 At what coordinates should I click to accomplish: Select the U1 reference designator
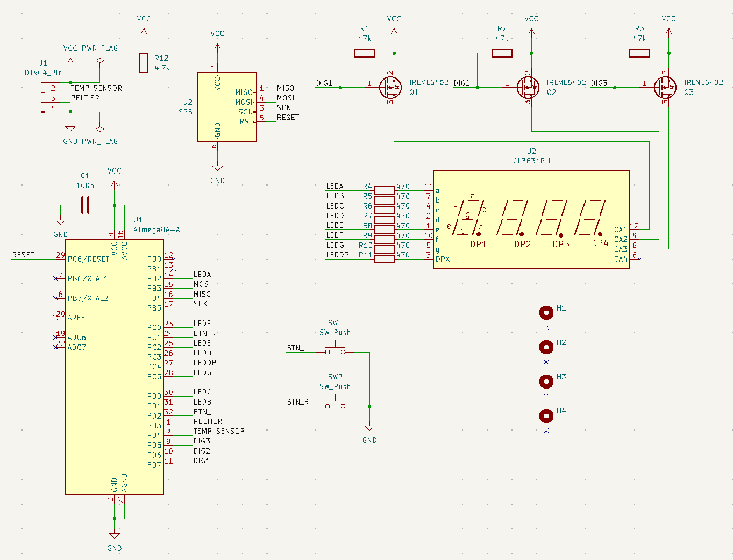coord(138,220)
